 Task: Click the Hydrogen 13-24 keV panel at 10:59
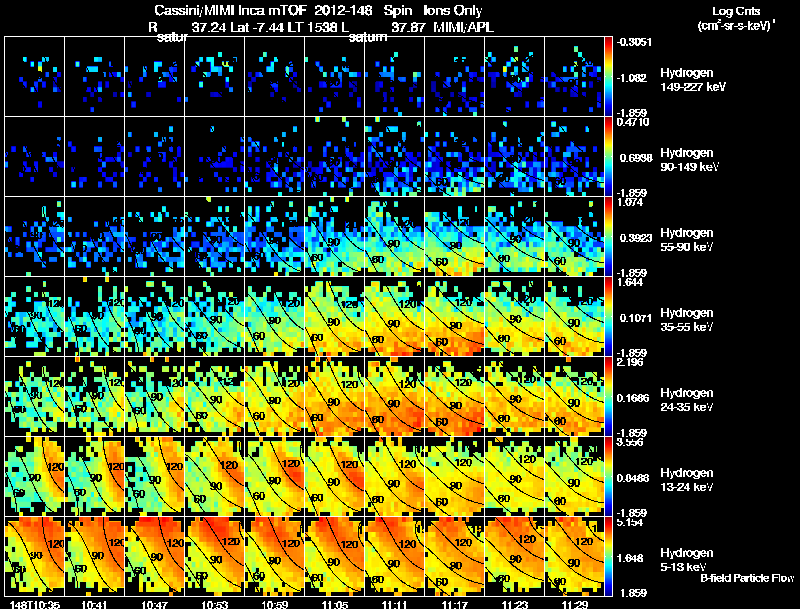[x=274, y=476]
